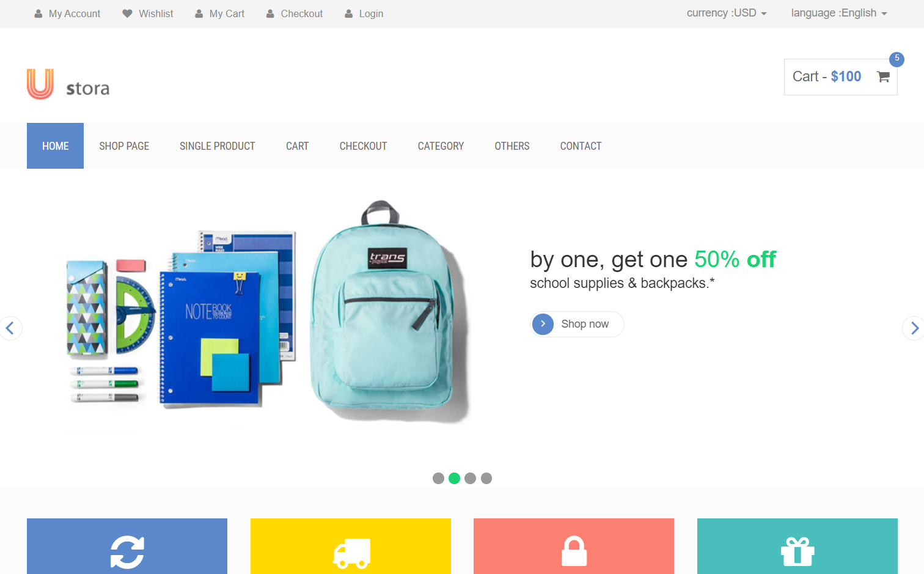Select the fourth carousel dot
Image resolution: width=924 pixels, height=574 pixels.
[486, 478]
